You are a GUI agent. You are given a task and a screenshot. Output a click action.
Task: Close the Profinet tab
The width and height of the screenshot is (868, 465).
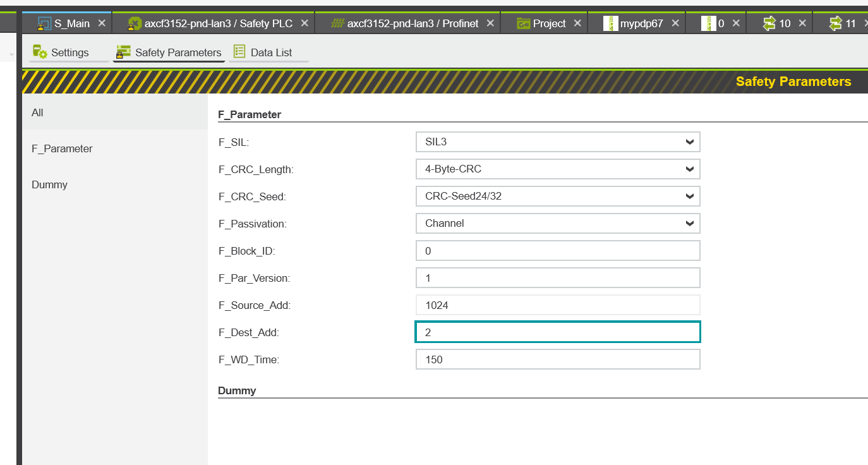490,23
